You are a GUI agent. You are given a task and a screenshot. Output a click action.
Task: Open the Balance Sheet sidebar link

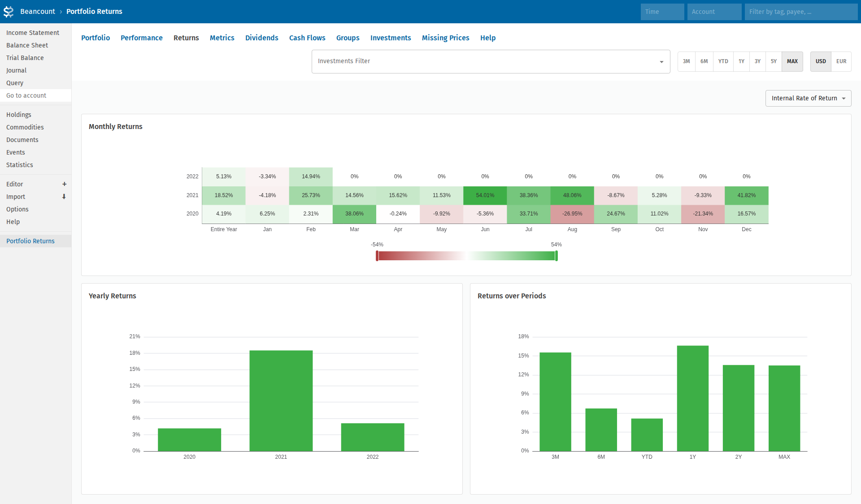click(x=27, y=45)
